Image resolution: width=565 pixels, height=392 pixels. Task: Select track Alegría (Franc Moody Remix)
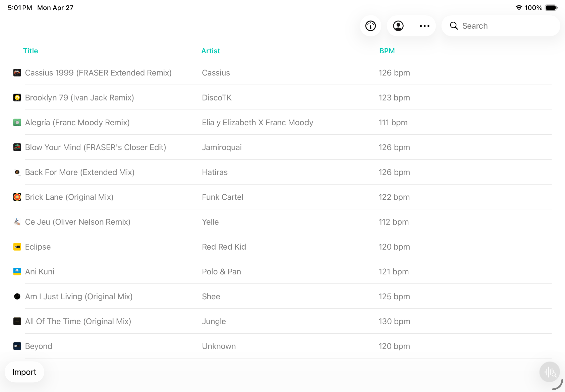pyautogui.click(x=77, y=122)
